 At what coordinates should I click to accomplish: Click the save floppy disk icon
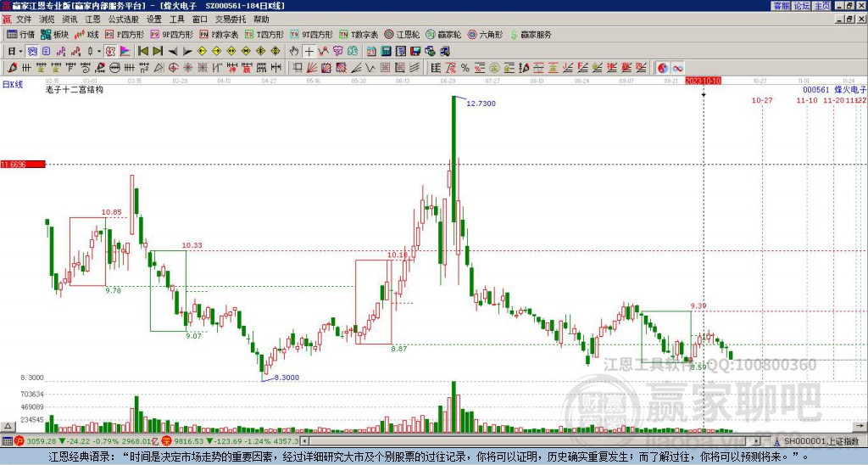[415, 52]
